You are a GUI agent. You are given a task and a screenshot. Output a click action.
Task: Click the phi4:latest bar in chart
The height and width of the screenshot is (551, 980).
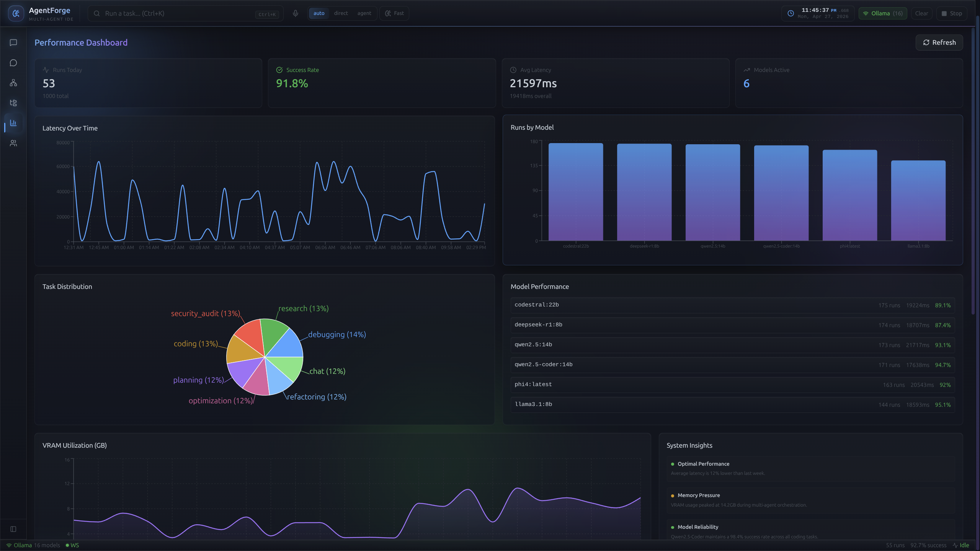(850, 195)
